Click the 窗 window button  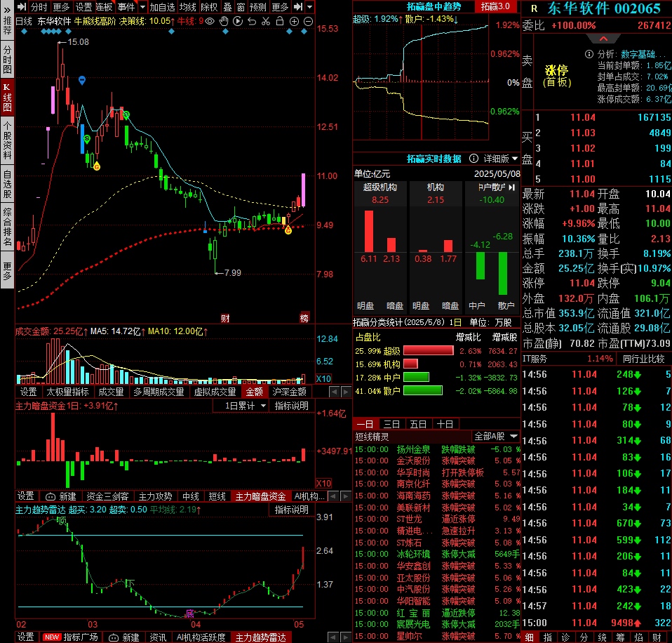(x=241, y=7)
